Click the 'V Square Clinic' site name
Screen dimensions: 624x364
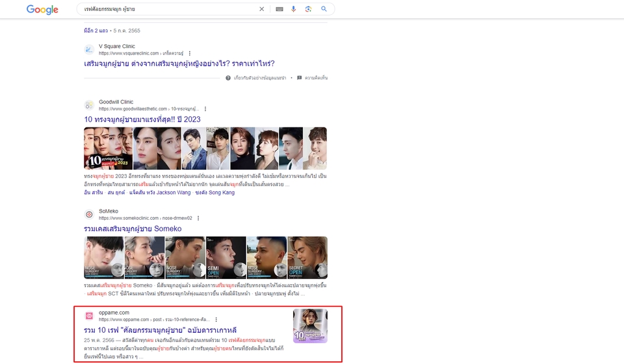tap(117, 46)
